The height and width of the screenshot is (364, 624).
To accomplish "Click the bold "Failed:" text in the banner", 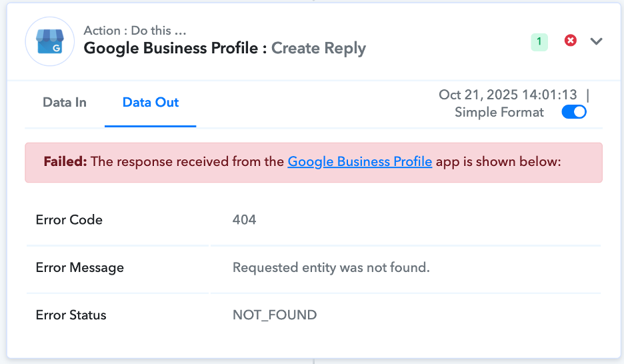I will [65, 161].
